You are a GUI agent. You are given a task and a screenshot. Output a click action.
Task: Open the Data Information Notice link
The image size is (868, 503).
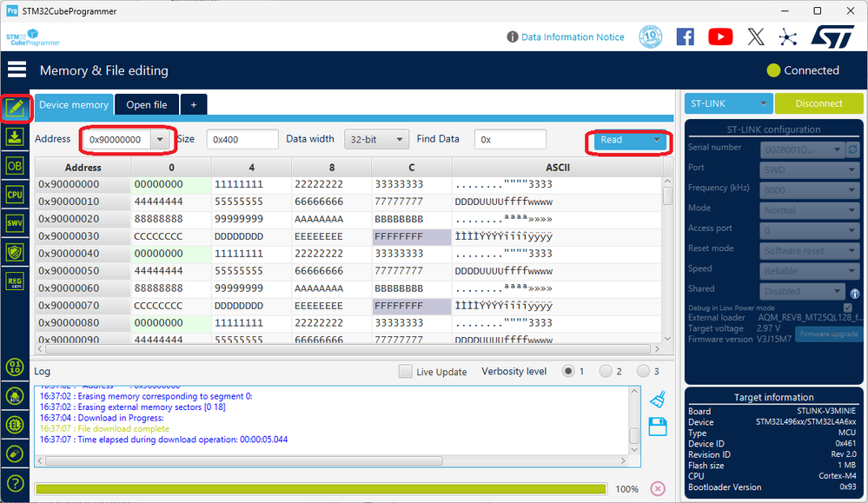point(572,37)
